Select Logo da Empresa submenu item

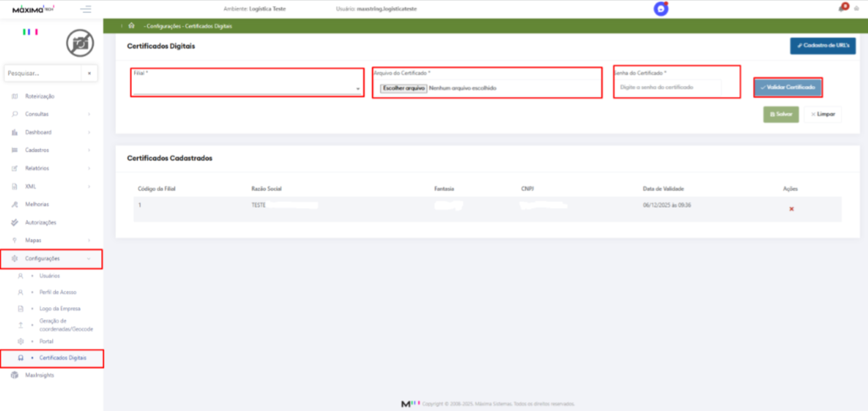coord(60,309)
